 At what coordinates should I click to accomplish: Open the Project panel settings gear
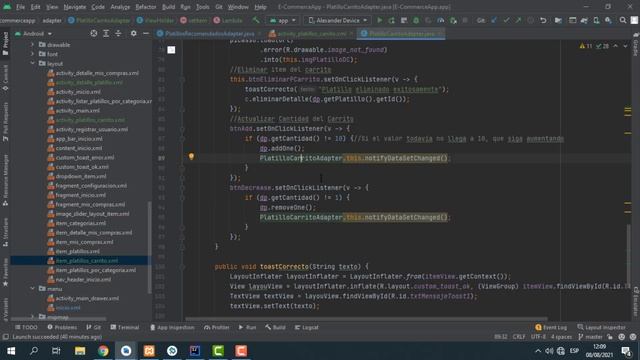tap(133, 33)
